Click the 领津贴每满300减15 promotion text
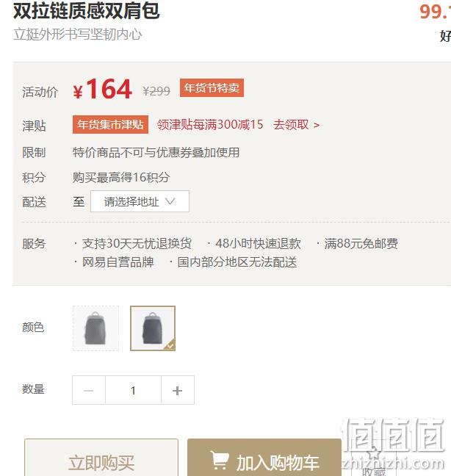 (x=210, y=124)
